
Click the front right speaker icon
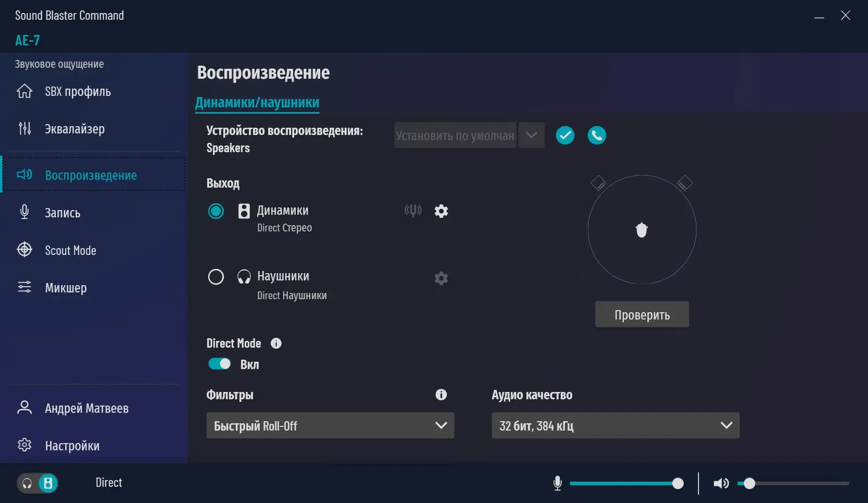[x=685, y=183]
